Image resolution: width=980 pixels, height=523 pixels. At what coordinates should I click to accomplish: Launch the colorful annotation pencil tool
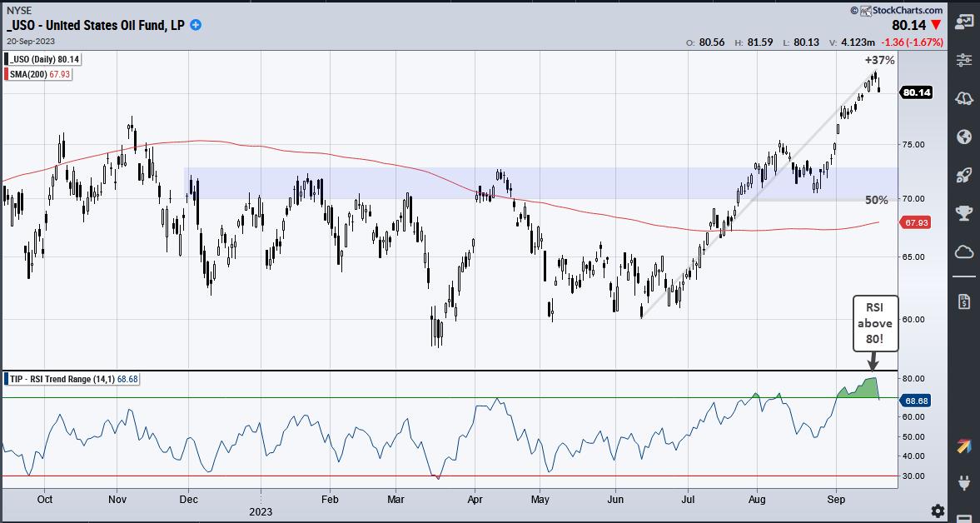(964, 446)
